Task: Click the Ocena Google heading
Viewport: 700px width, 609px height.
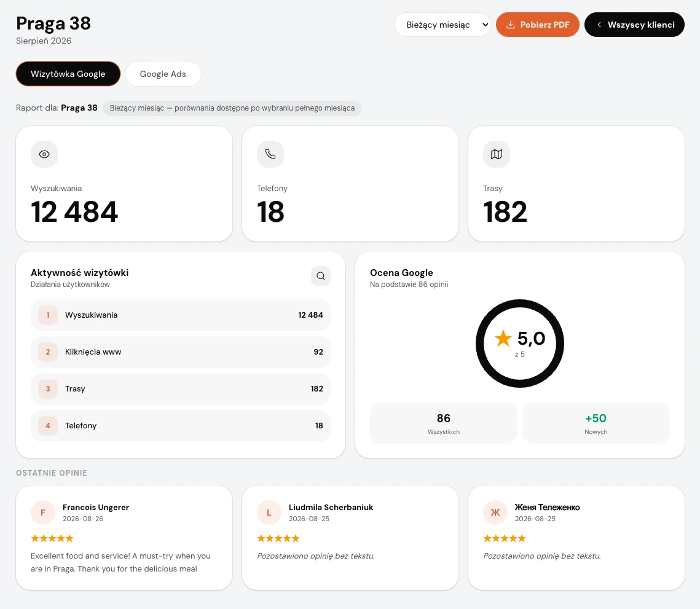Action: (401, 273)
